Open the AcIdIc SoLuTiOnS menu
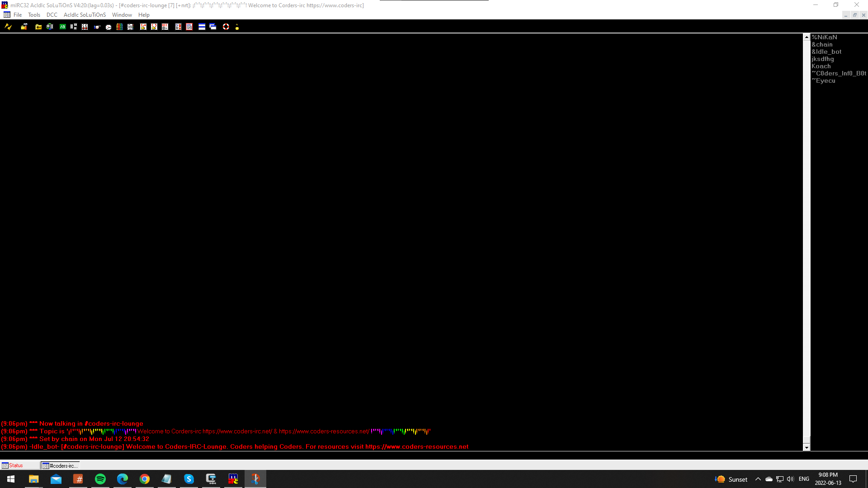The image size is (868, 488). 85,15
